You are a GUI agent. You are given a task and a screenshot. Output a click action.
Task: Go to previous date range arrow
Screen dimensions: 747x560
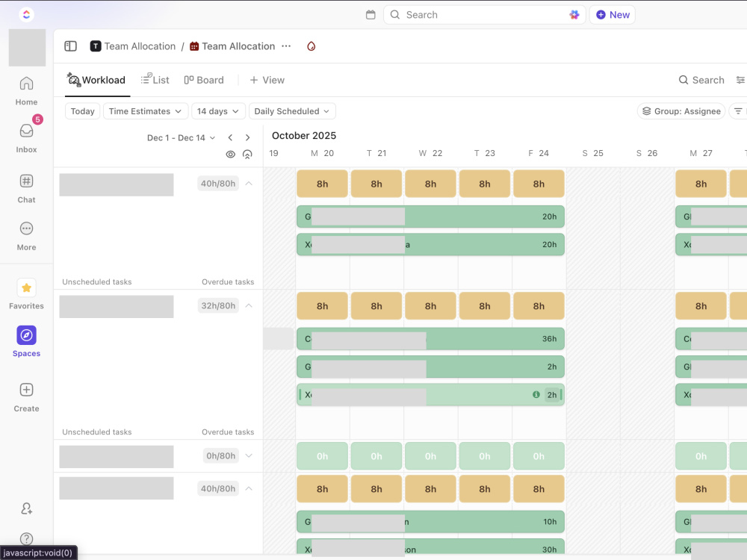[x=231, y=137]
